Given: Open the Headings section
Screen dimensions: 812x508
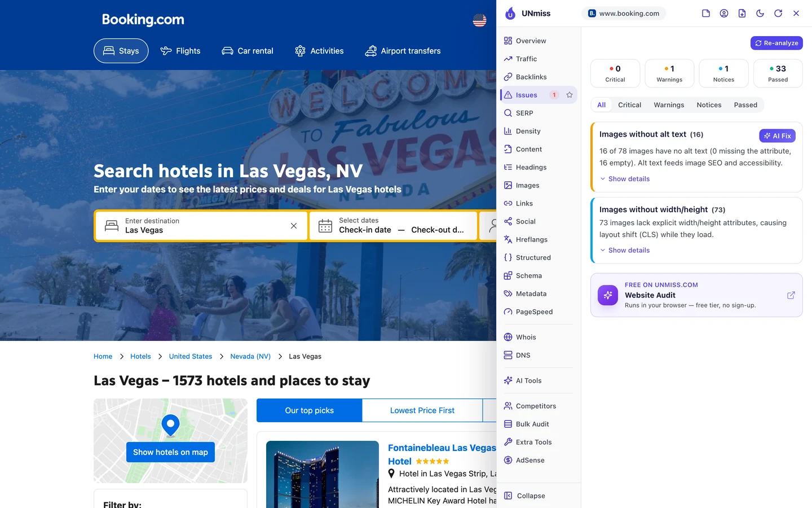Looking at the screenshot, I should [x=539, y=167].
